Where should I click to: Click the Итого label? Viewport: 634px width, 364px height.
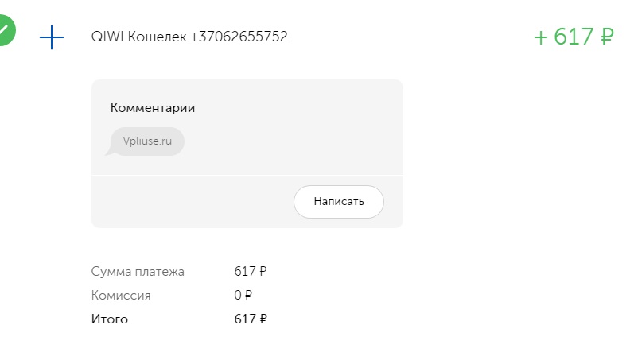[x=110, y=319]
